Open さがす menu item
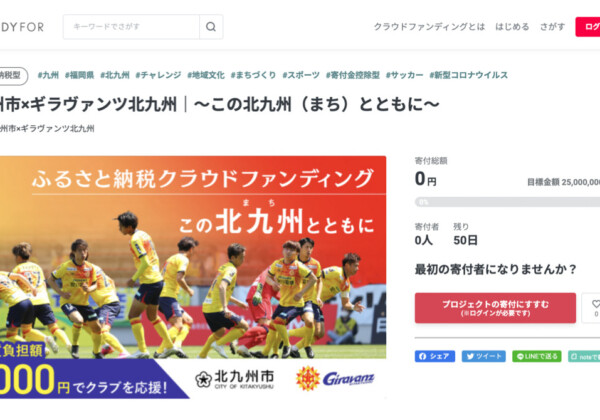600x420 pixels. pyautogui.click(x=552, y=27)
